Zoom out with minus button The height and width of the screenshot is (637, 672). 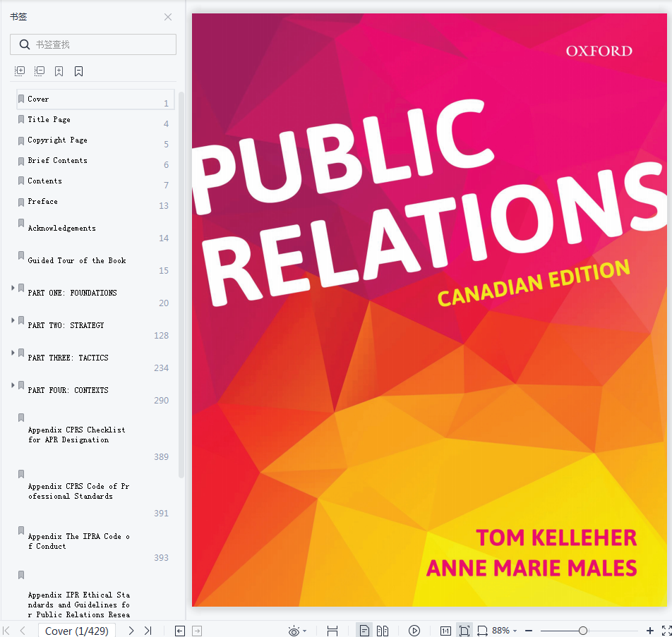(529, 631)
